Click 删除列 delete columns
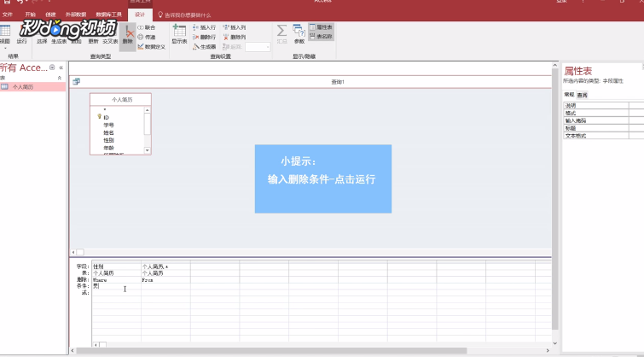This screenshot has width=644, height=357. [x=234, y=37]
